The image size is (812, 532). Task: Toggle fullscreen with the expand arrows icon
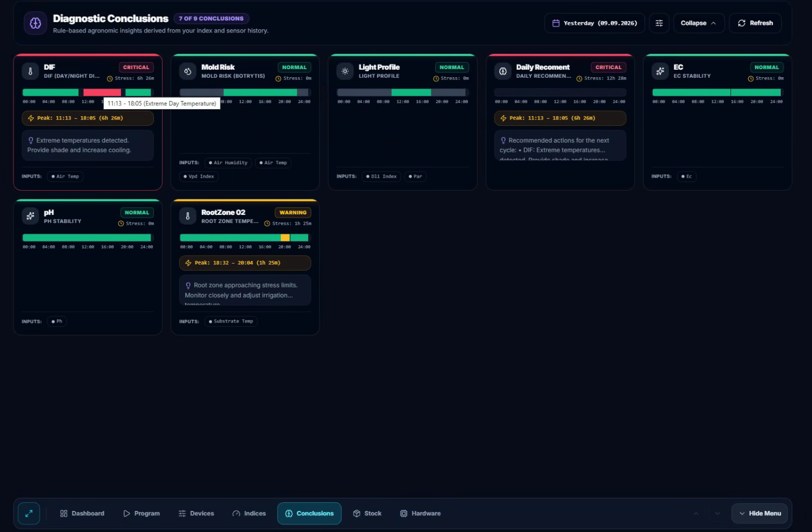coord(29,514)
